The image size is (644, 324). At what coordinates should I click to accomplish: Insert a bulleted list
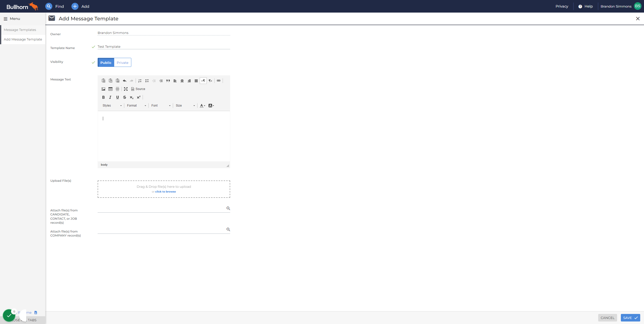(x=147, y=81)
